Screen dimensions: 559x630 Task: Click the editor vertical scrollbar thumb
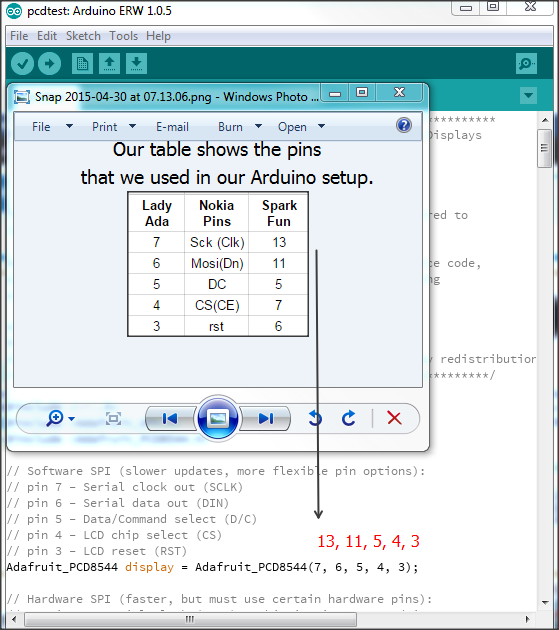pos(545,148)
